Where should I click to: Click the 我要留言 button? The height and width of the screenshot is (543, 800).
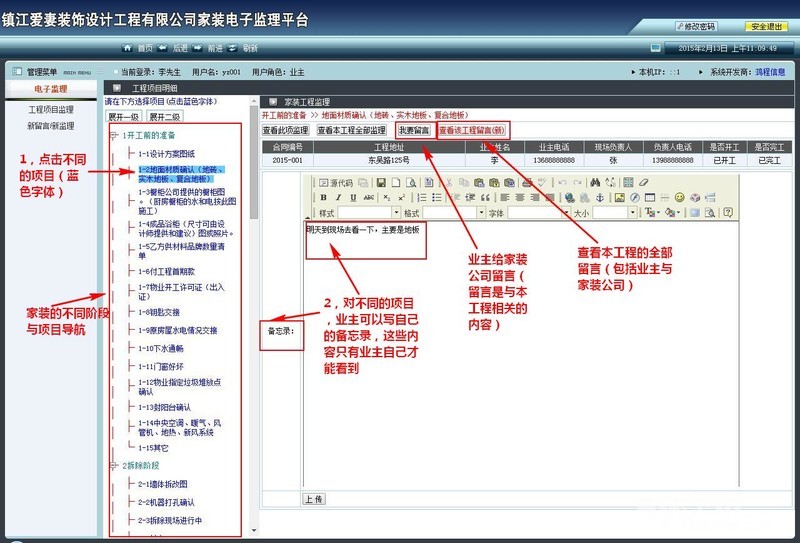tap(413, 130)
